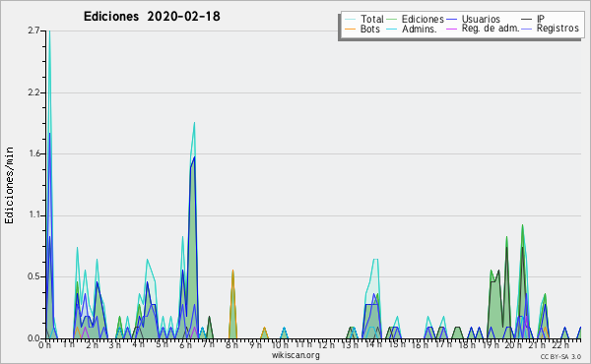Image resolution: width=591 pixels, height=364 pixels.
Task: Click the wikiscan.org label below the chart
Action: [295, 355]
